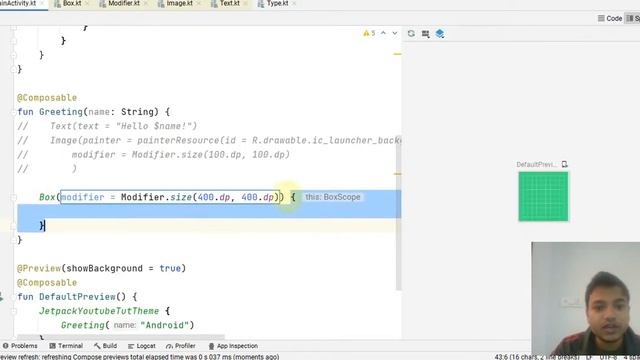
Task: Click JetpackYoutubeTutTheme in the code
Action: pos(99,311)
